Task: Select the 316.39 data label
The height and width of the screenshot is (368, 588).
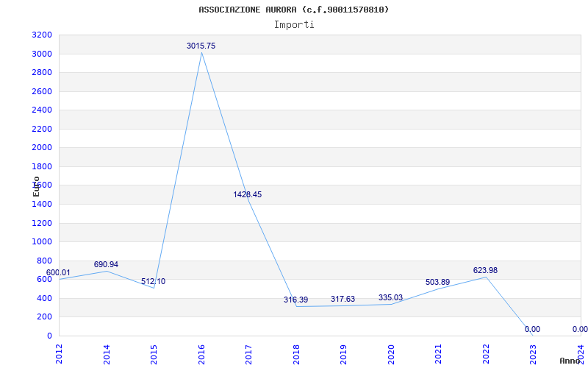Action: pos(296,300)
